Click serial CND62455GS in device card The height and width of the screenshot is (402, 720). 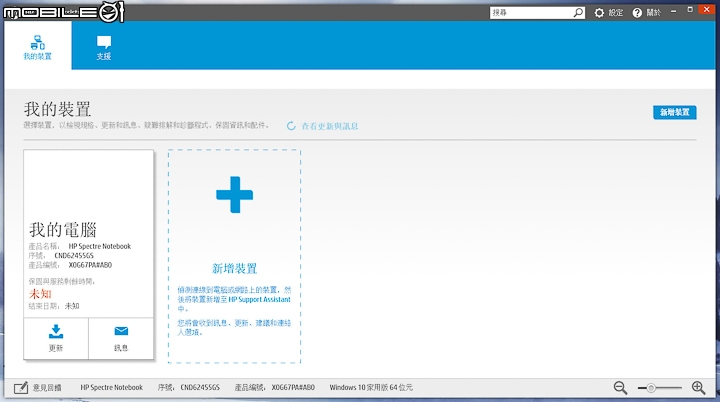pos(74,255)
